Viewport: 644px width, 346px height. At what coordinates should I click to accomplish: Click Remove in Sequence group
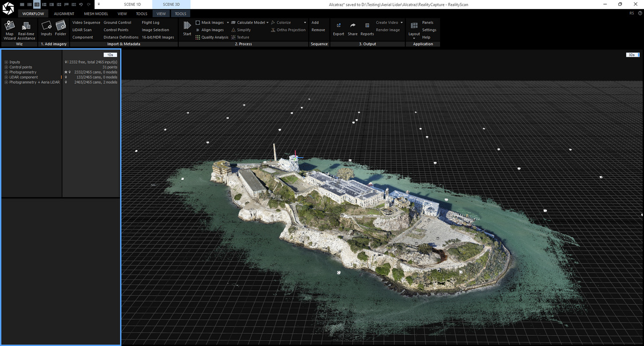click(x=318, y=30)
